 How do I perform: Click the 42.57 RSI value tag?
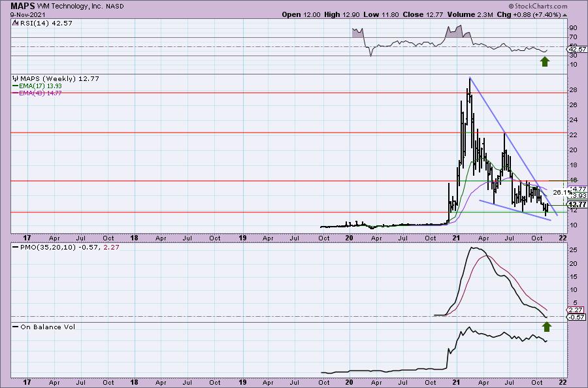click(577, 49)
